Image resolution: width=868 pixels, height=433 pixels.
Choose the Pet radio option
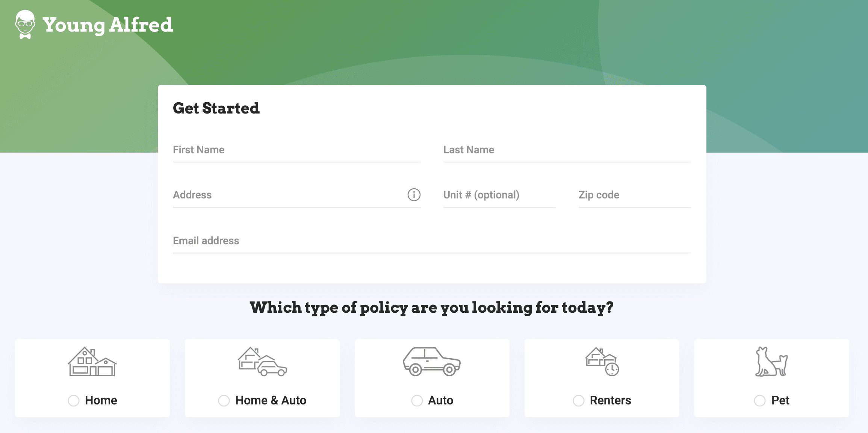(x=760, y=401)
